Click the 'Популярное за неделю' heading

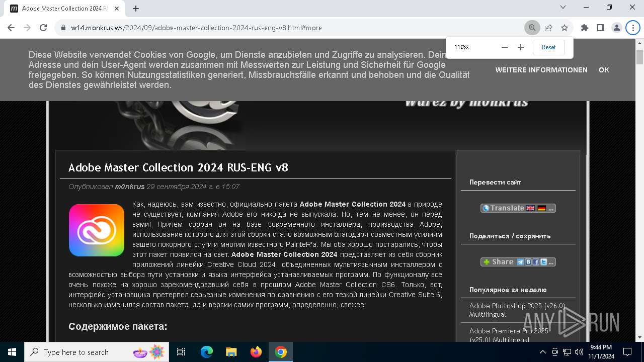[x=508, y=290]
